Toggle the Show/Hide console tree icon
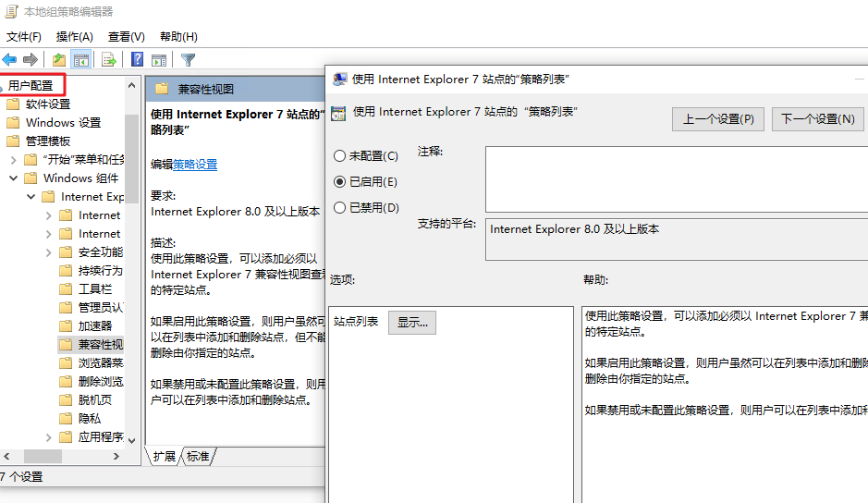 tap(81, 59)
